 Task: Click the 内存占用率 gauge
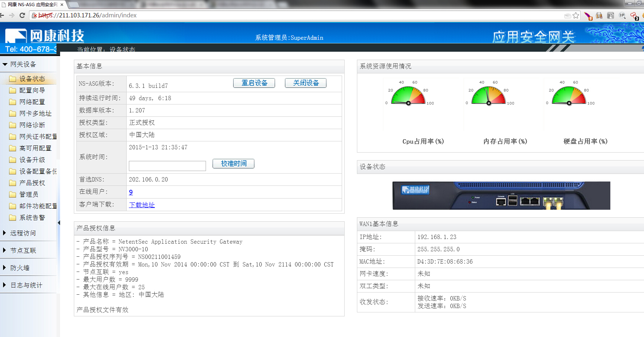click(489, 94)
